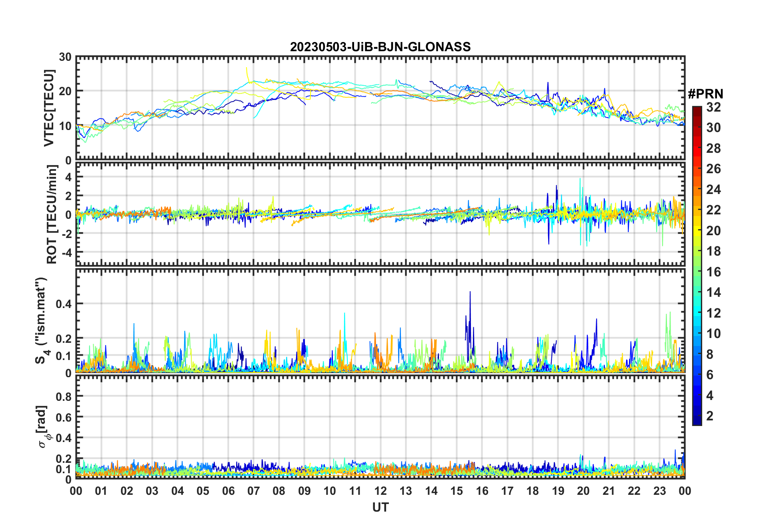
Task: Click the ROT [TECU/min] y-axis label
Action: (52, 214)
